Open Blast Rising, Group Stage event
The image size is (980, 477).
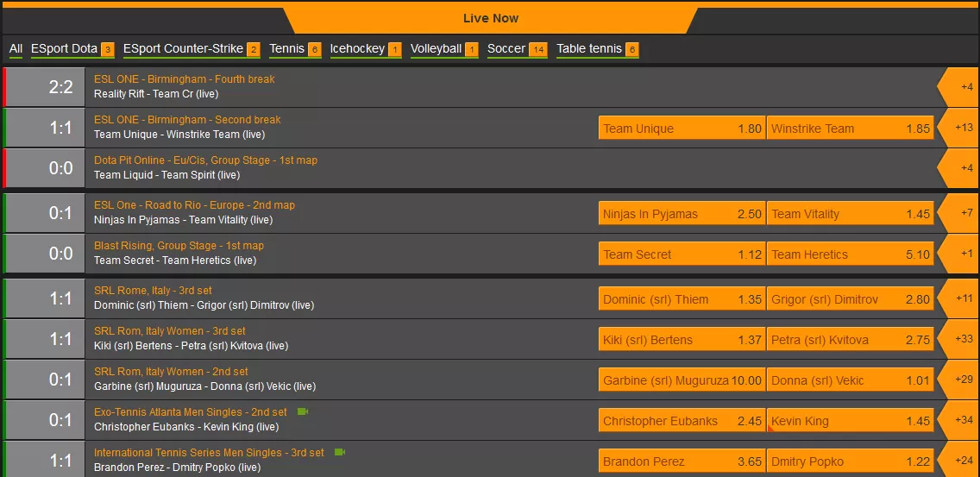tap(179, 246)
